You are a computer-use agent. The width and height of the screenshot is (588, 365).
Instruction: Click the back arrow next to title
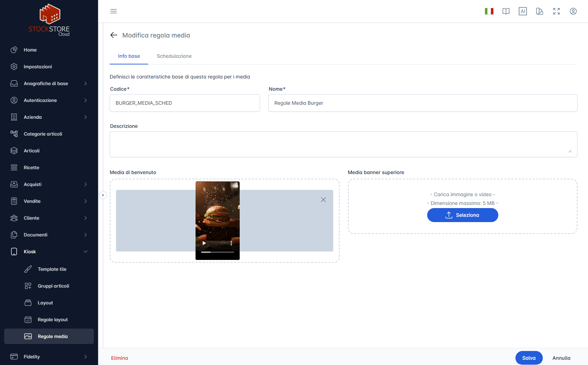(114, 35)
